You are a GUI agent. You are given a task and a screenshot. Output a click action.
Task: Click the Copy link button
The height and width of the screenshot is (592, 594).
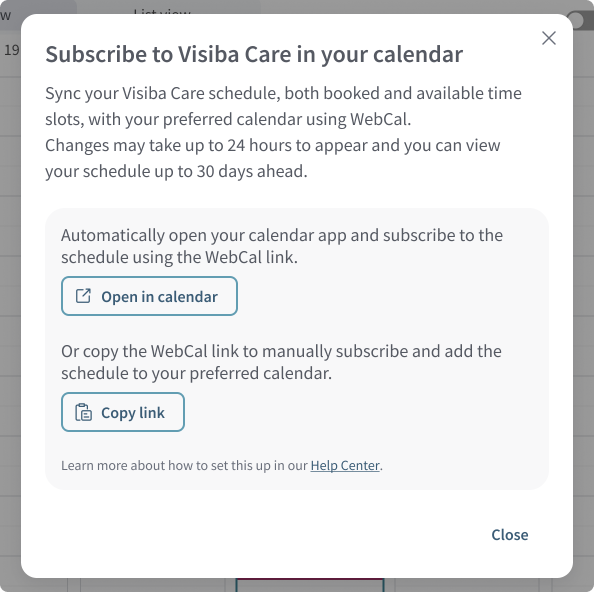[123, 412]
